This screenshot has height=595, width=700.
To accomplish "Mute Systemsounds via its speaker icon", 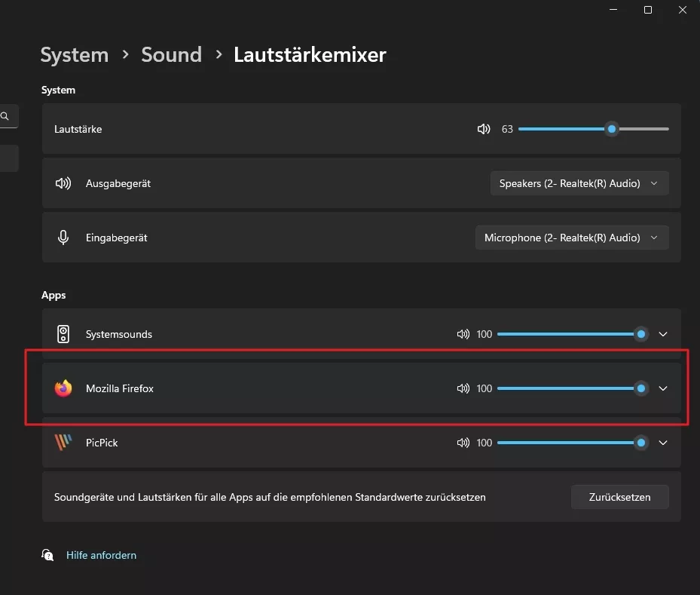I will pyautogui.click(x=463, y=334).
